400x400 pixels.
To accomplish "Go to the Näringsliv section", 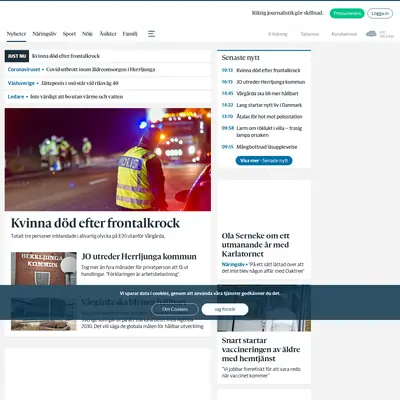I will tap(44, 34).
